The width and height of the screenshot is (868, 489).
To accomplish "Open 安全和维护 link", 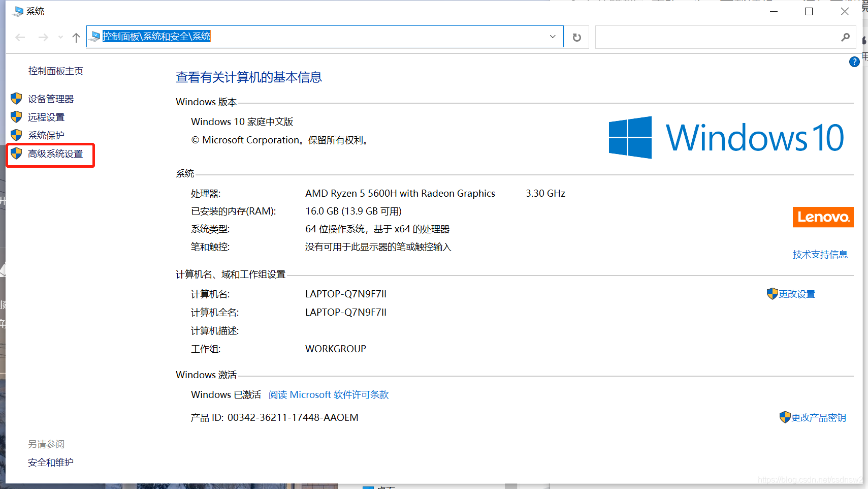I will point(51,462).
